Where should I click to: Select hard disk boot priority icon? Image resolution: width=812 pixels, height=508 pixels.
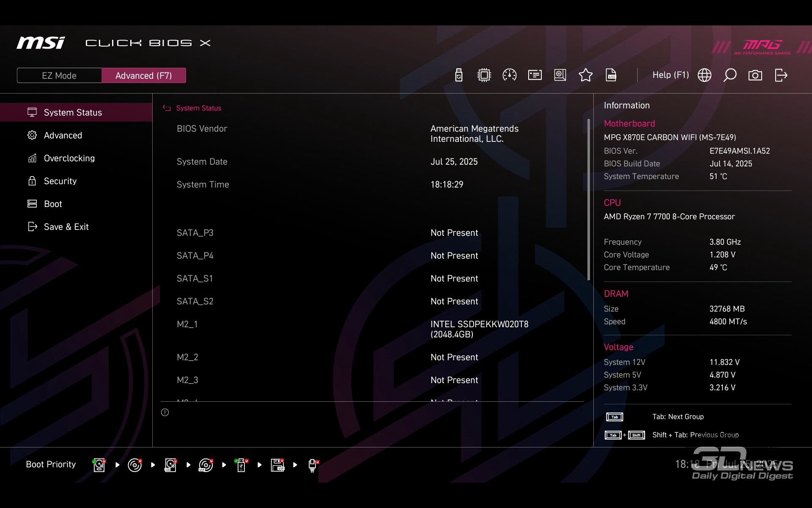tap(99, 465)
